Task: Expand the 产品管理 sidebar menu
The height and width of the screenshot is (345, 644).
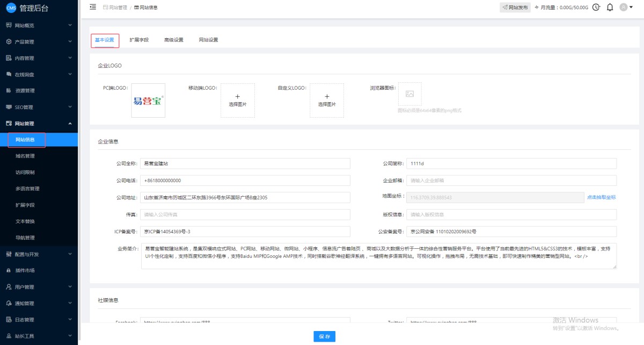Action: [39, 41]
